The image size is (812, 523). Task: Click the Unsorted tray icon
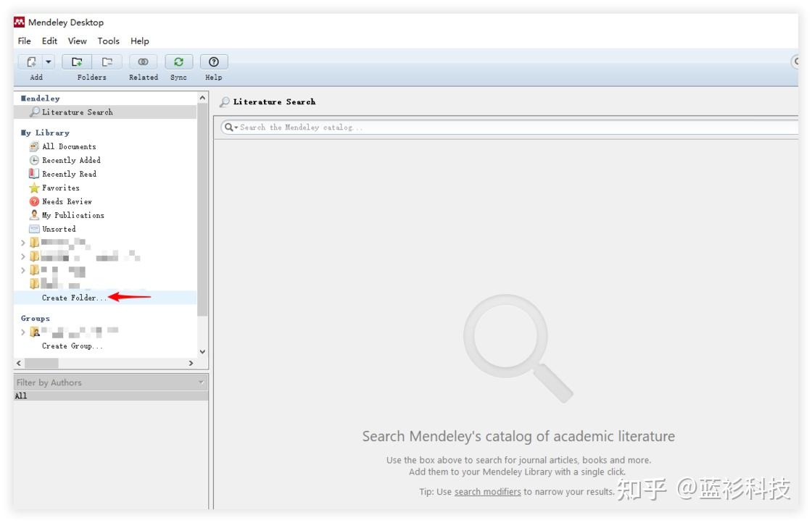click(34, 229)
